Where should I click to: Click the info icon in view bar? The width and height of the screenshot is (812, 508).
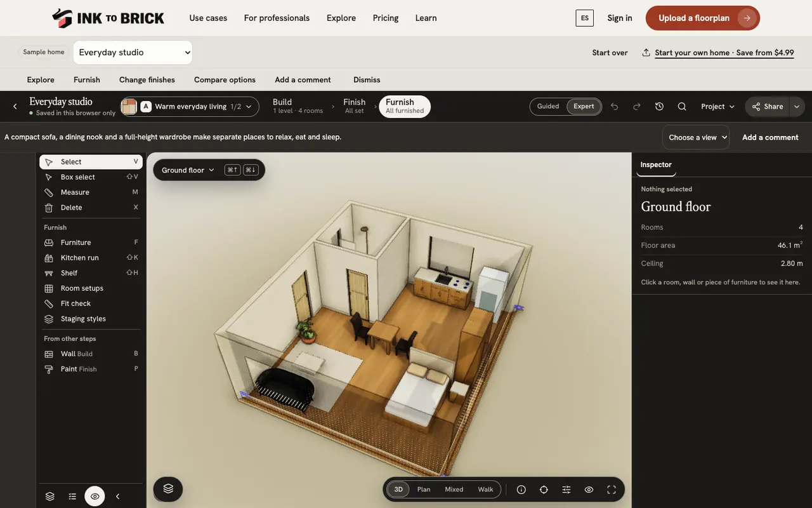pos(521,490)
